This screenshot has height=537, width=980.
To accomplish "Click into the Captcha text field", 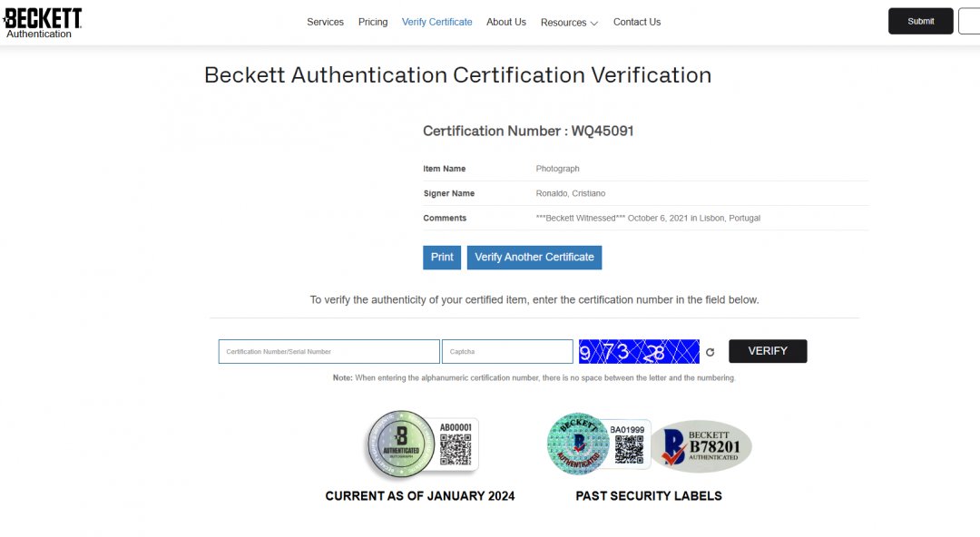I will click(506, 352).
